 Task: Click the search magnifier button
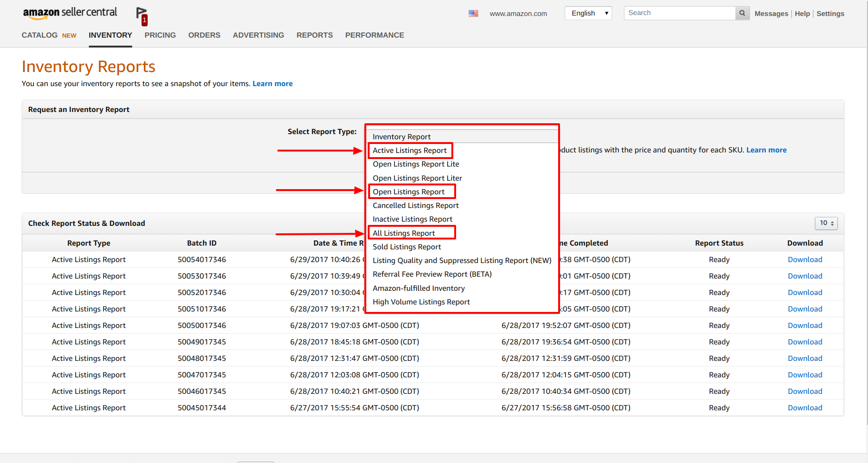point(742,13)
